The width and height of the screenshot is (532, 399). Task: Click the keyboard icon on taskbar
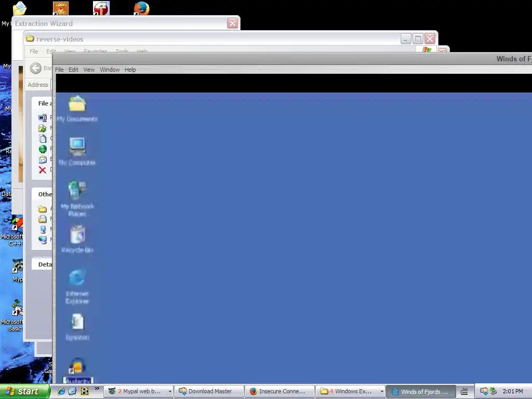(464, 392)
